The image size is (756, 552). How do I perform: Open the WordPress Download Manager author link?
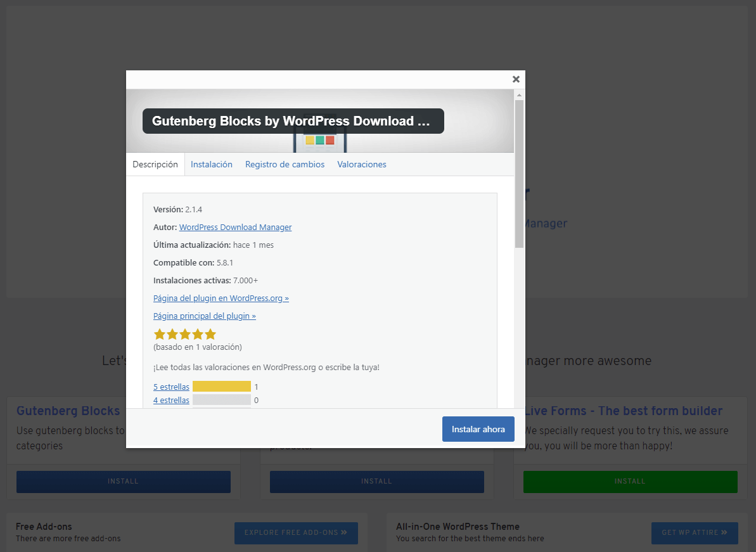point(235,227)
